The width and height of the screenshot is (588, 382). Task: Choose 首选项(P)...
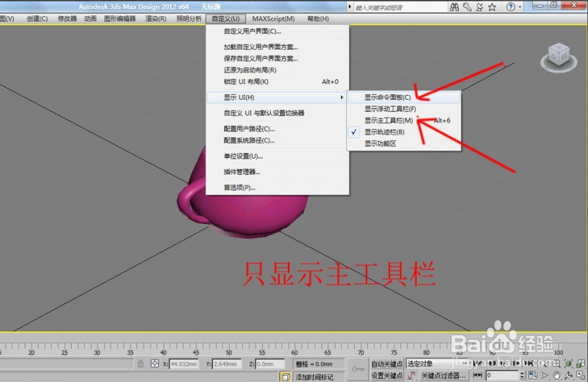click(x=278, y=188)
